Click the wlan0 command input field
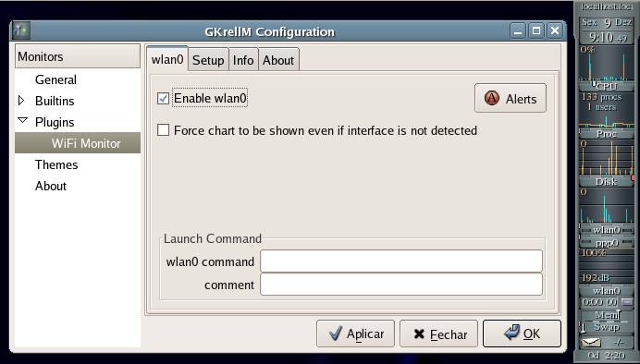 (401, 261)
